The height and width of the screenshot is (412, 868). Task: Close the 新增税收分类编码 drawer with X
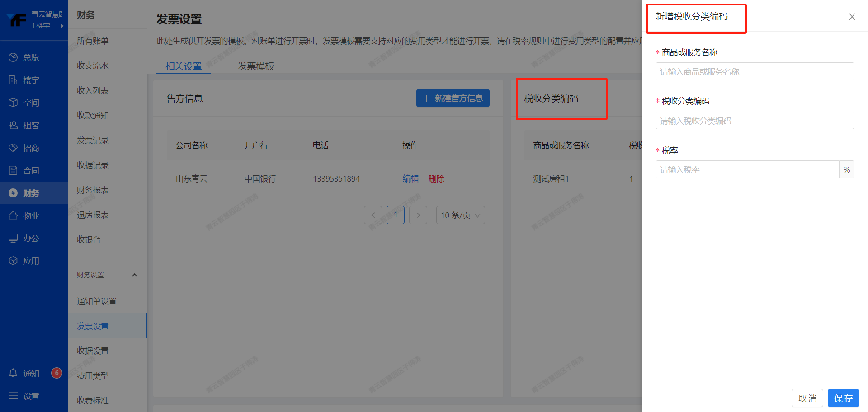click(852, 17)
